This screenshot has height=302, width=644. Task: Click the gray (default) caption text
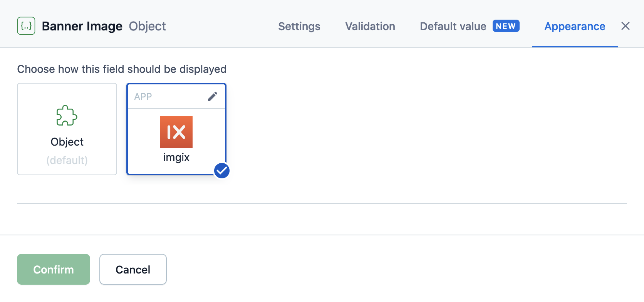[x=67, y=160]
